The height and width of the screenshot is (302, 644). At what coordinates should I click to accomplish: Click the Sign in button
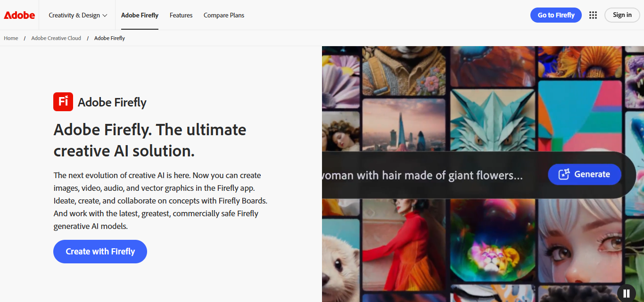[622, 15]
